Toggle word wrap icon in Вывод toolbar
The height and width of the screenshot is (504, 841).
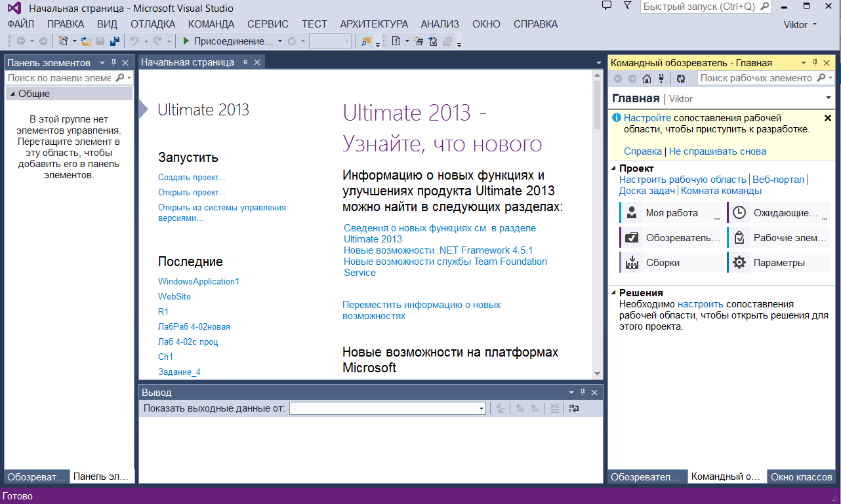click(x=574, y=408)
